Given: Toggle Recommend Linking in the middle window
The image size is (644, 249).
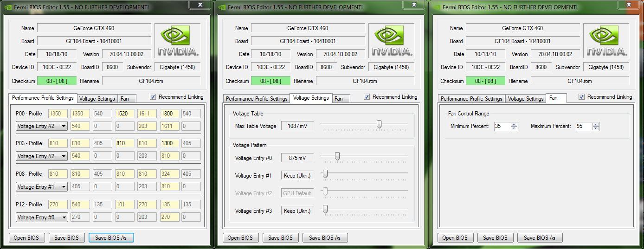Looking at the screenshot, I should coord(367,97).
